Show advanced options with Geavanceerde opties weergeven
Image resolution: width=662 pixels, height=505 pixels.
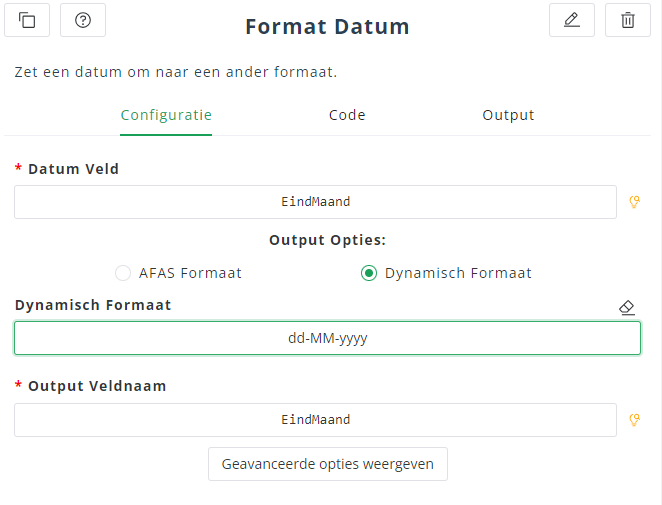328,464
